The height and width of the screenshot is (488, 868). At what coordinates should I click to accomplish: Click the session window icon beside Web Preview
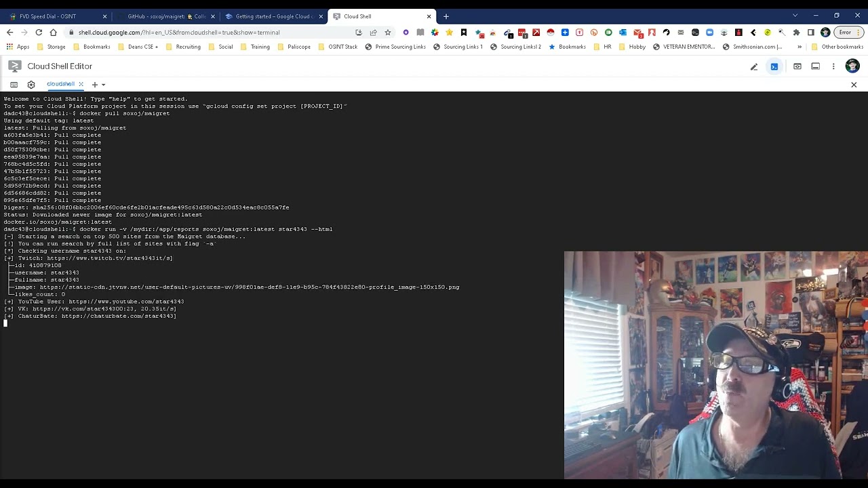click(x=816, y=66)
